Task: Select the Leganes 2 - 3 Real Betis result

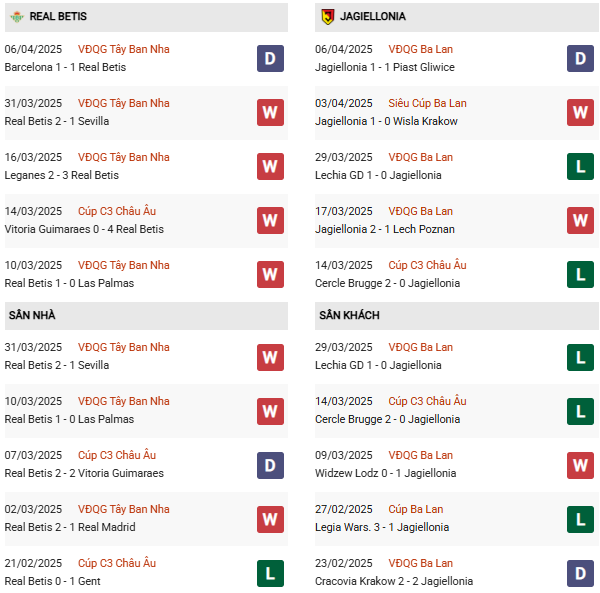Action: click(x=61, y=175)
